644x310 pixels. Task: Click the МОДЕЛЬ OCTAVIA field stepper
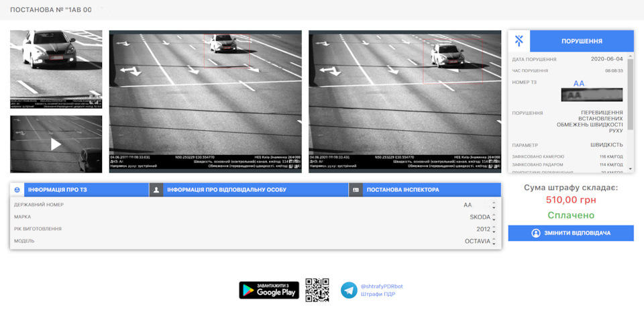(494, 242)
